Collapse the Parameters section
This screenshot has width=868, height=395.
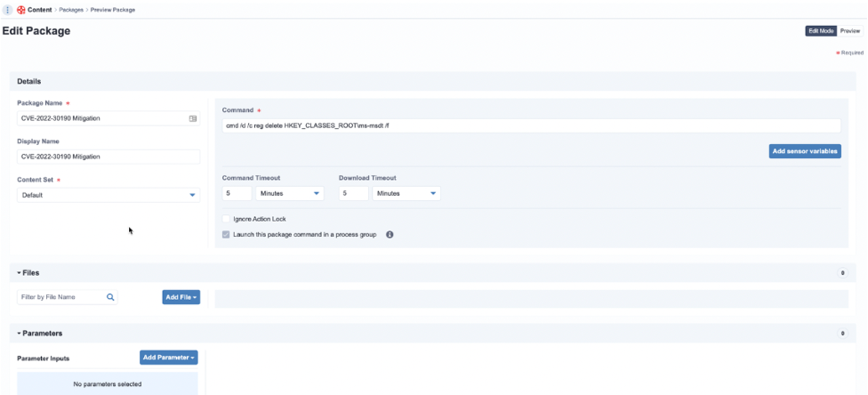pos(39,334)
